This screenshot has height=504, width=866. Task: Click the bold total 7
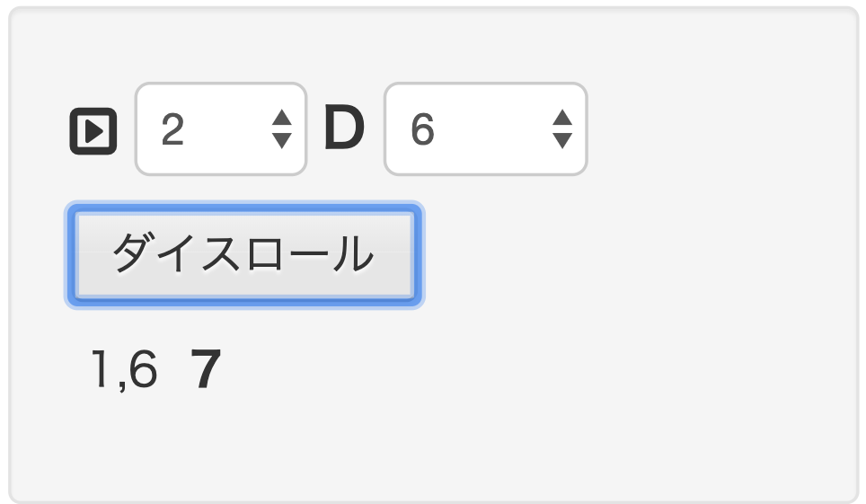(x=207, y=370)
